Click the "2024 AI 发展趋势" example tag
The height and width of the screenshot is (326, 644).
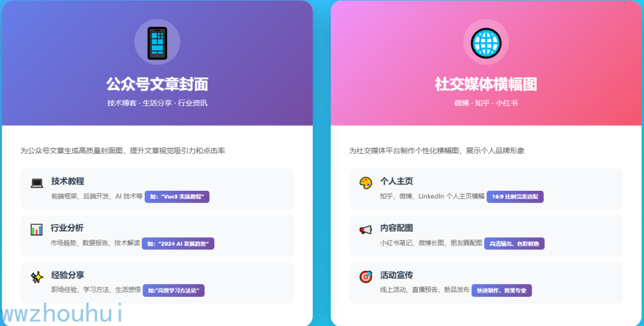pos(178,244)
